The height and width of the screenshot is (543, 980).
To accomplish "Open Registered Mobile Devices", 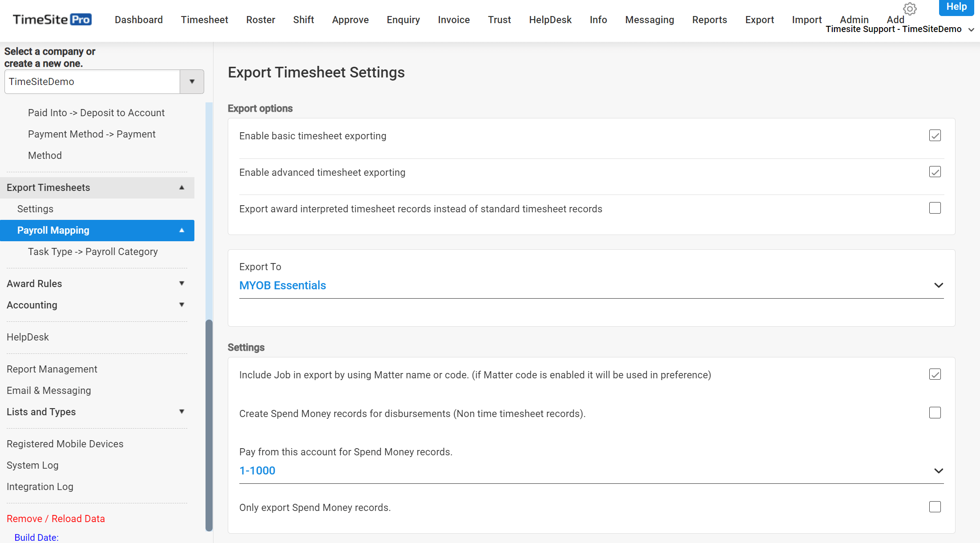I will coord(65,444).
